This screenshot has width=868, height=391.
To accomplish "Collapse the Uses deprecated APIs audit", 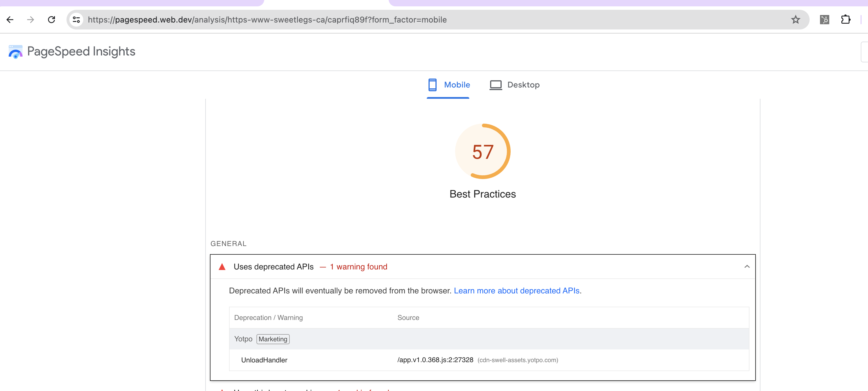I will coord(747,267).
